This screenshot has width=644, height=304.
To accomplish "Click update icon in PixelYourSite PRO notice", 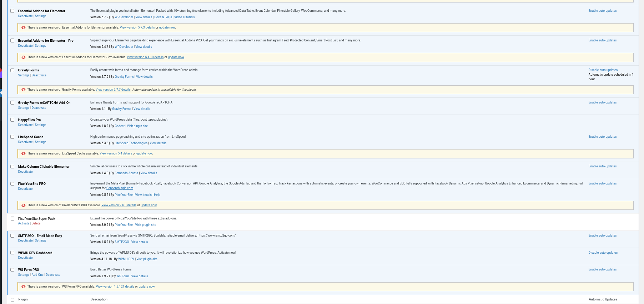I will click(24, 205).
